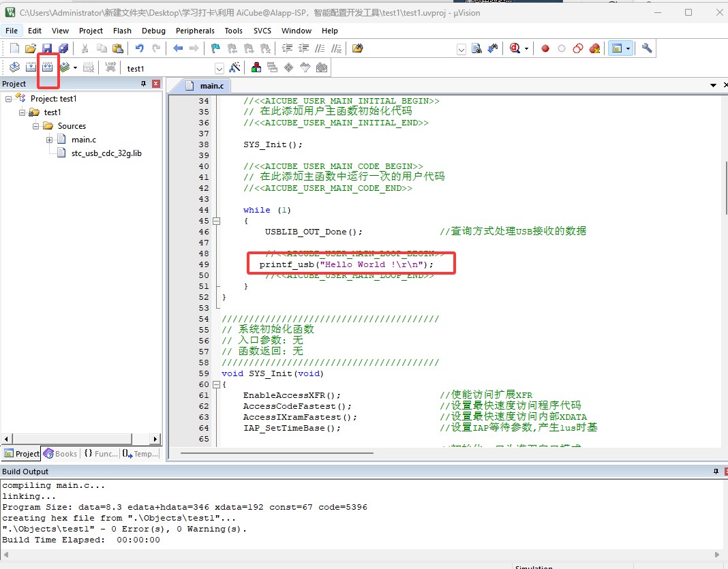728x569 pixels.
Task: Start the debug session with the magnifier d icon
Action: (515, 48)
